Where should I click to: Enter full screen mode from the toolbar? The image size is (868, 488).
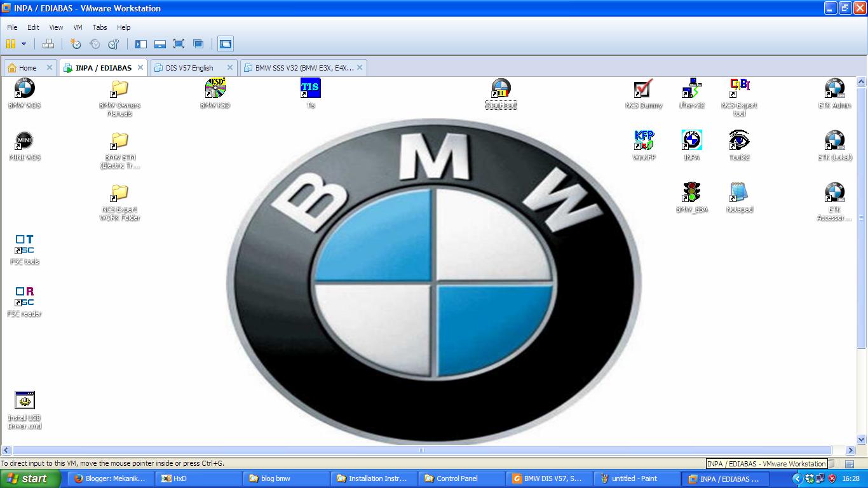click(x=179, y=44)
